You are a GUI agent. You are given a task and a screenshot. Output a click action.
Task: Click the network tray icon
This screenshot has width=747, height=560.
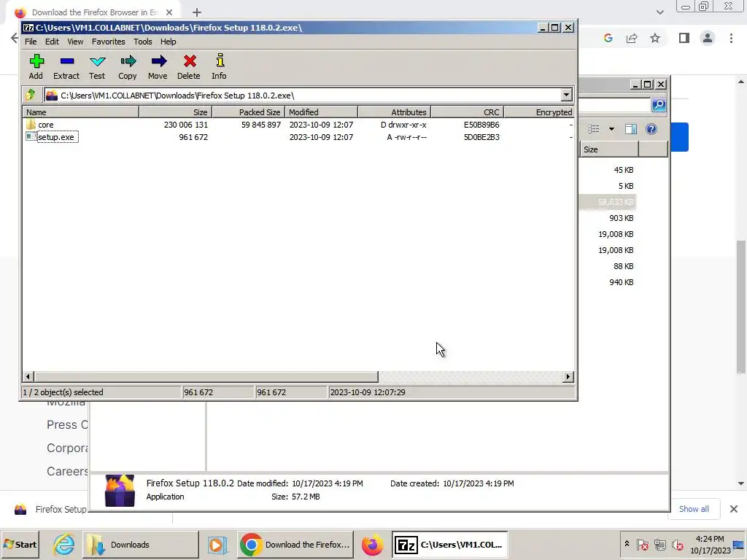(x=659, y=545)
